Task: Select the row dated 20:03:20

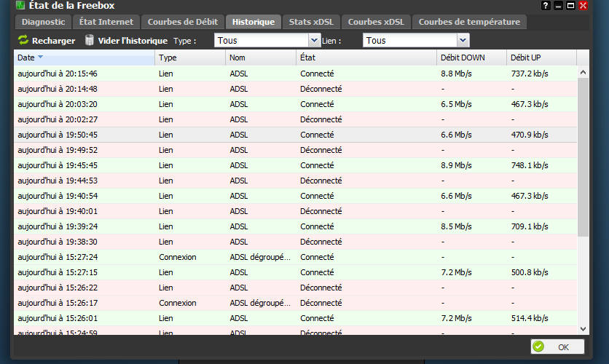Action: (x=295, y=104)
